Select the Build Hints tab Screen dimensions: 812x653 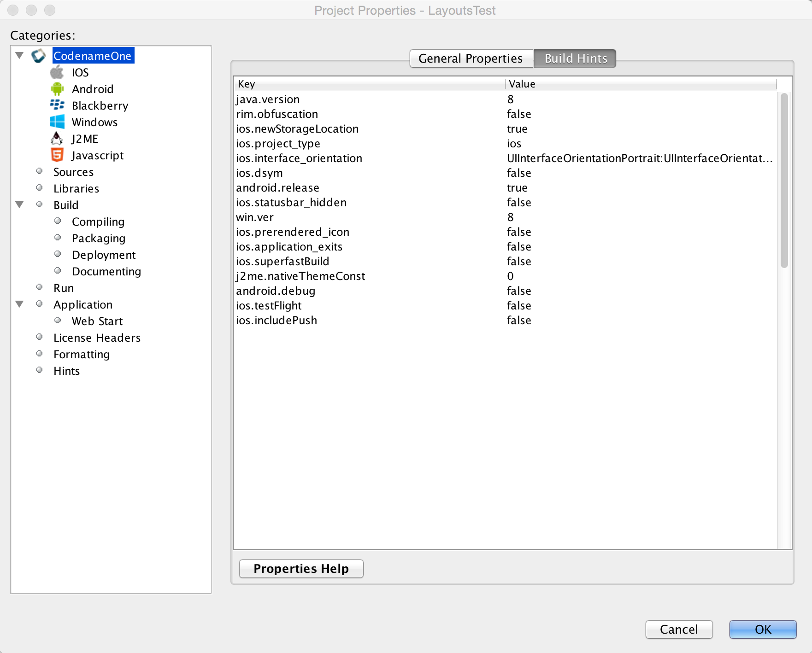point(576,58)
